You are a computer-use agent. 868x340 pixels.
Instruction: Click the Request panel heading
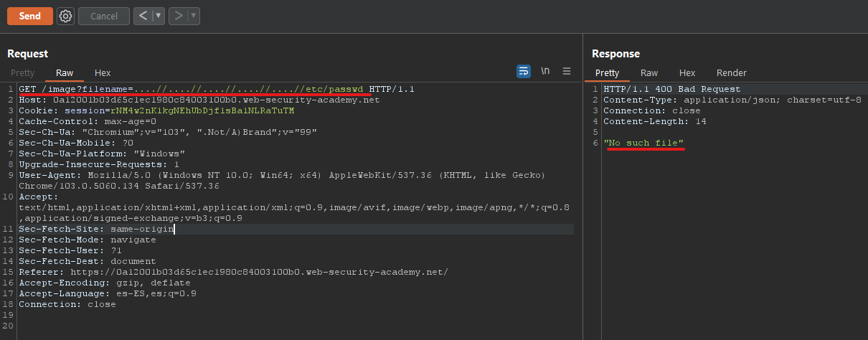coord(28,54)
